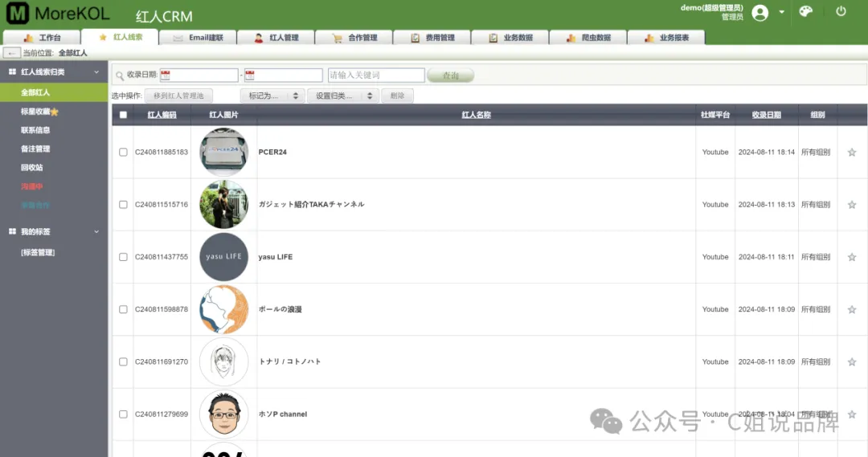Open 全部红人 in the sidebar
868x457 pixels.
54,92
